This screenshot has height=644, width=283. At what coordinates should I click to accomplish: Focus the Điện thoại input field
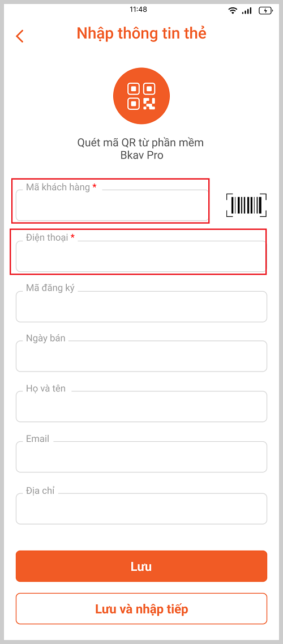[141, 256]
